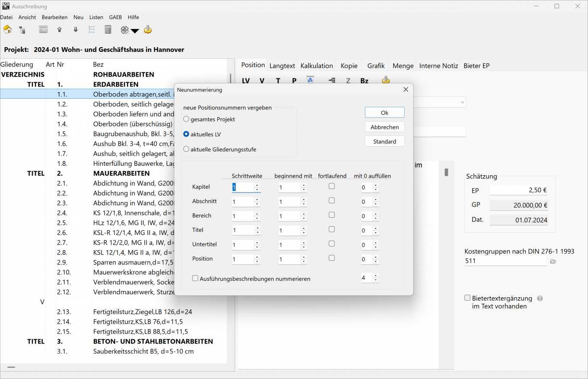Click the T title insert icon
This screenshot has height=379, width=588.
pyautogui.click(x=278, y=80)
